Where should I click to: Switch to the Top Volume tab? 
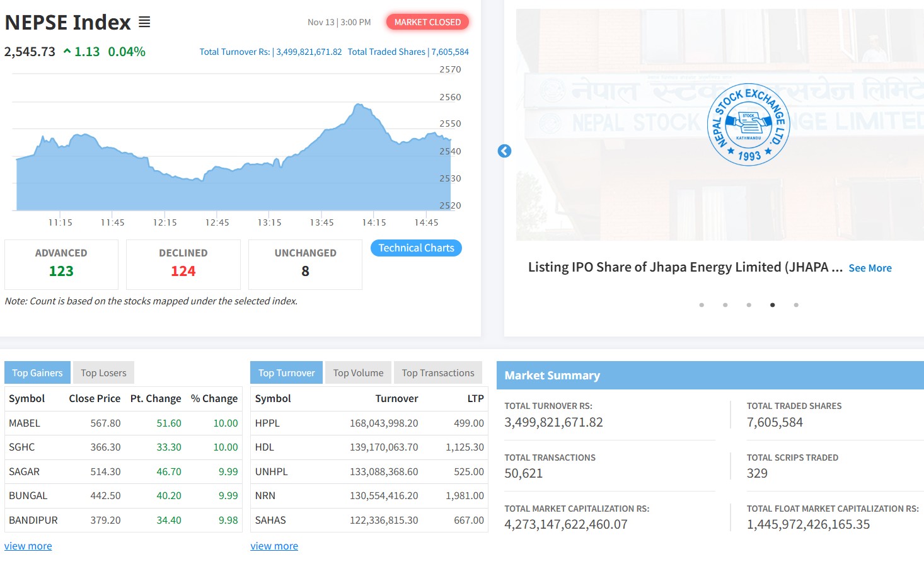[x=358, y=373]
